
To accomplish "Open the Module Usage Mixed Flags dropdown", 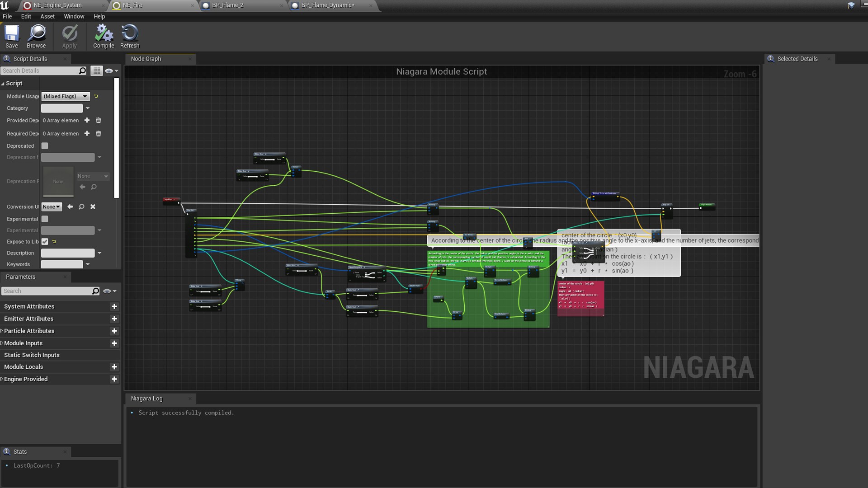I will point(66,96).
